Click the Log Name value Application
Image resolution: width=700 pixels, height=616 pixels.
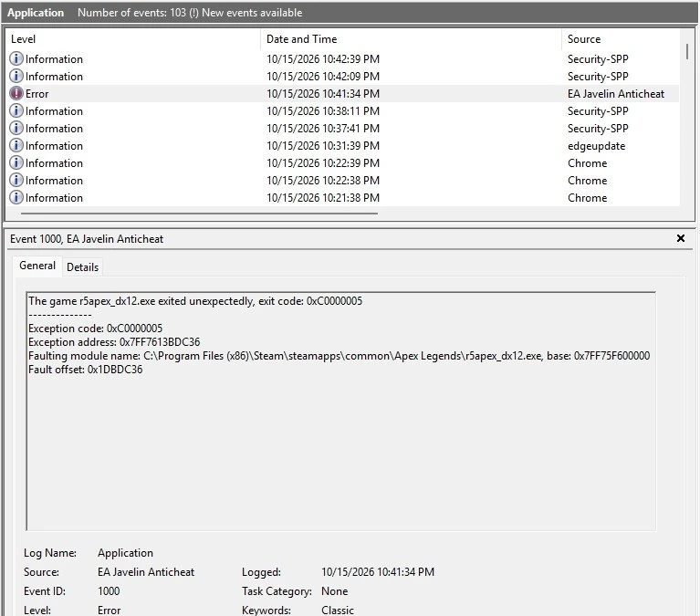click(125, 553)
